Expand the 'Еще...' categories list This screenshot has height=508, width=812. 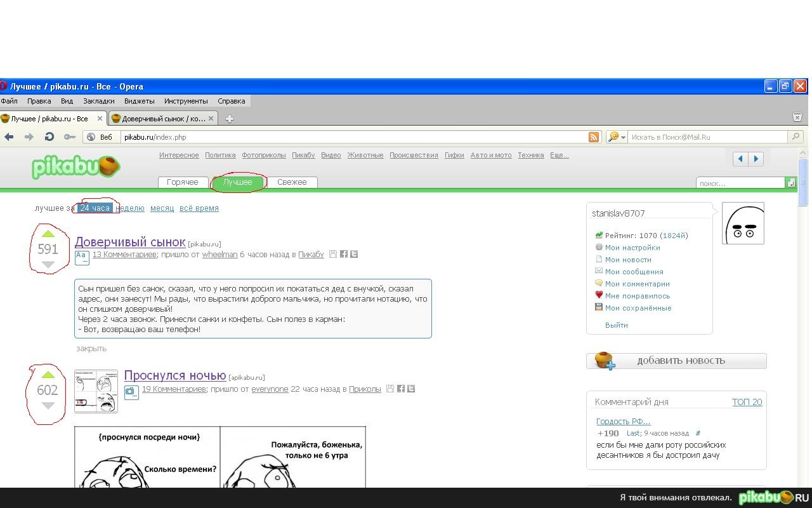coord(559,155)
